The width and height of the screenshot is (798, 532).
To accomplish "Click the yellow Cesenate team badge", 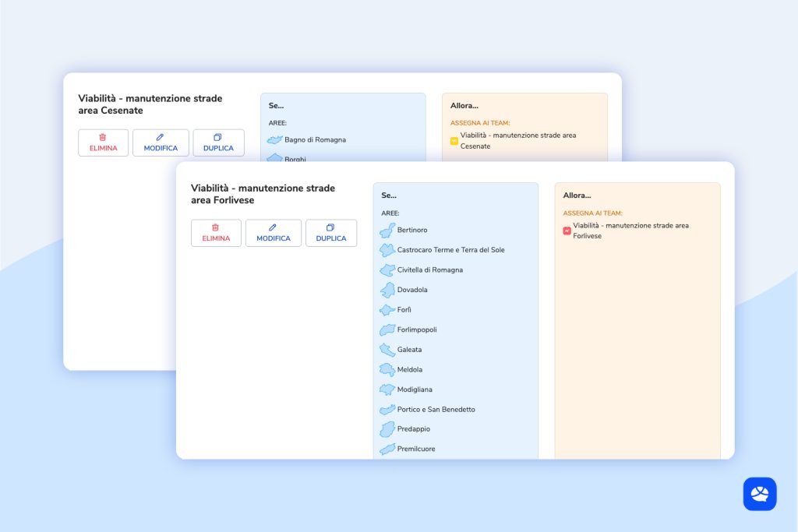I will click(x=454, y=141).
